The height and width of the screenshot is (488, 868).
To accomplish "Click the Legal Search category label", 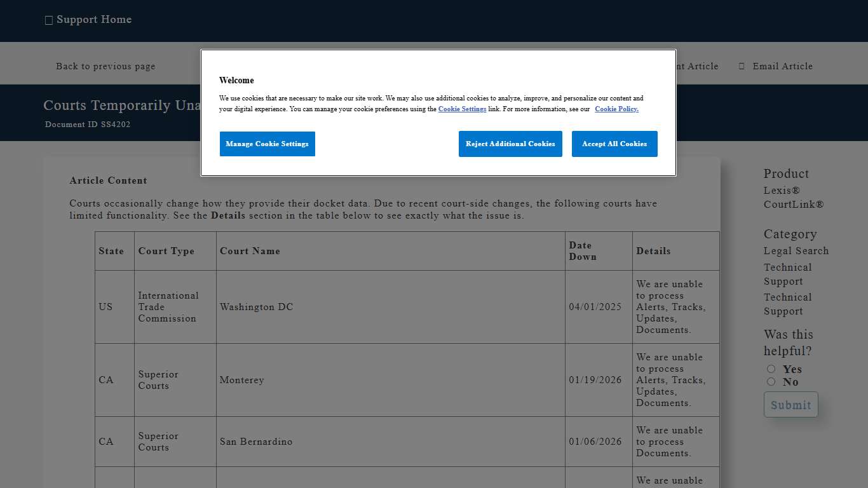I will [796, 251].
